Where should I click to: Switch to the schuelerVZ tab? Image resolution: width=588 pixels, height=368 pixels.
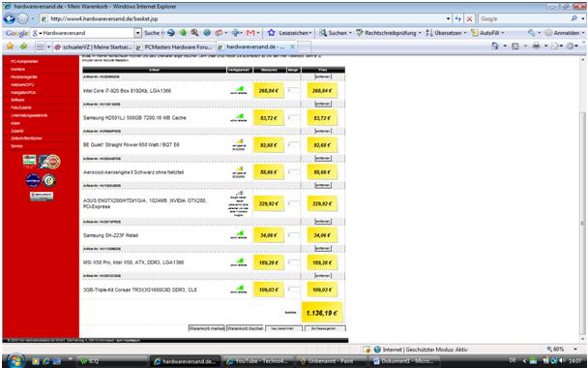tap(93, 46)
